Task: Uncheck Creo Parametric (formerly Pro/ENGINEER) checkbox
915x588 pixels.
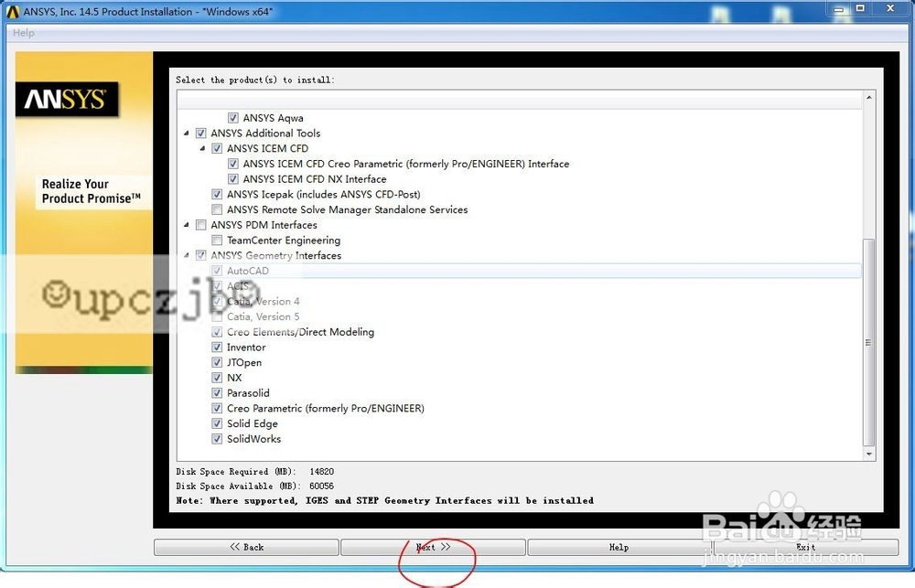Action: [x=217, y=409]
